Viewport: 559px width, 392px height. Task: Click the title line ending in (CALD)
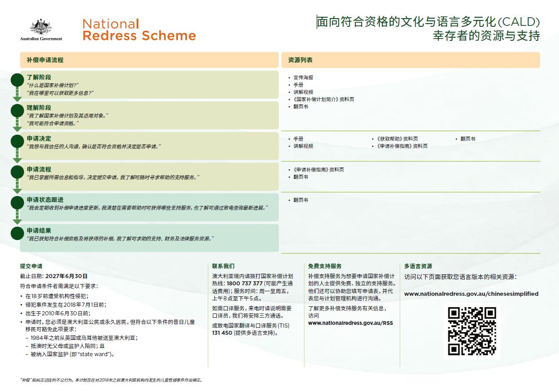[x=428, y=22]
